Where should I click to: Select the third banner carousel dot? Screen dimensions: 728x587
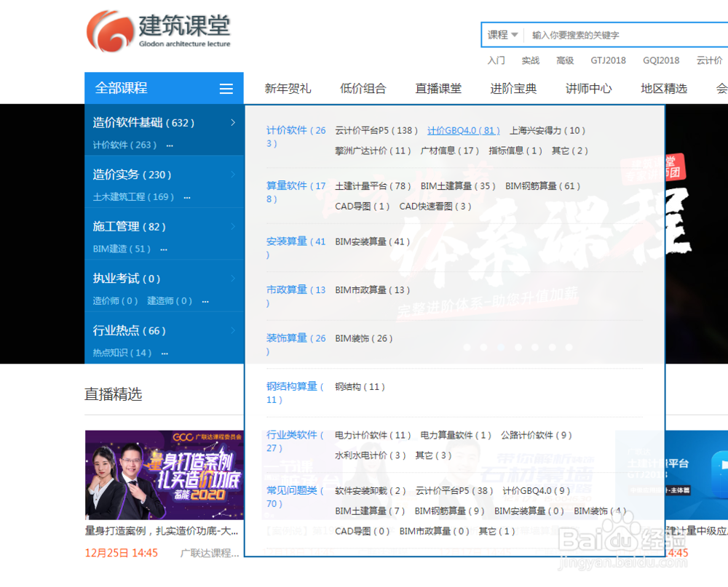[501, 347]
